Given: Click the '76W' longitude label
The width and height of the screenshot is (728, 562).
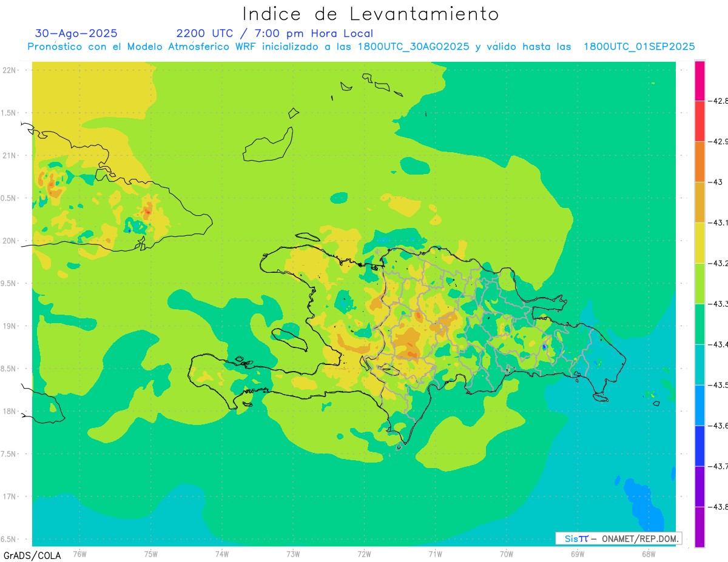Looking at the screenshot, I should pyautogui.click(x=79, y=554).
